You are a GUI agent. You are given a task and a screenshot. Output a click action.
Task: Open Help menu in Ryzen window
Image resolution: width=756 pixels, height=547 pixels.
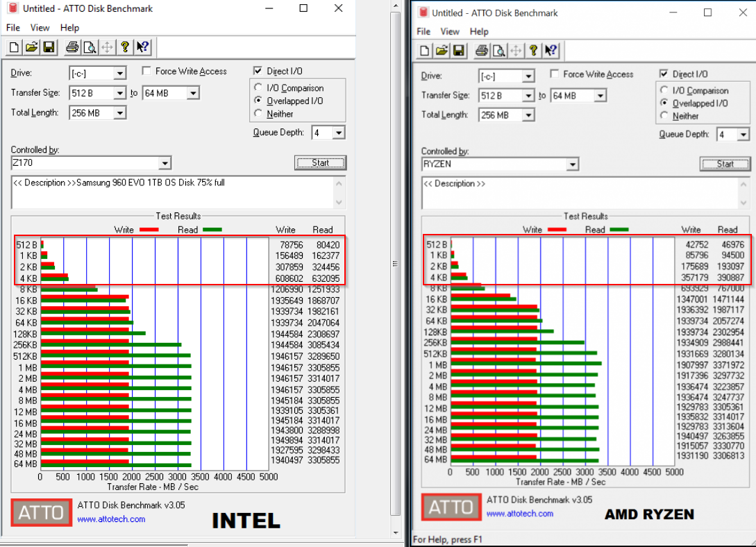coord(479,31)
